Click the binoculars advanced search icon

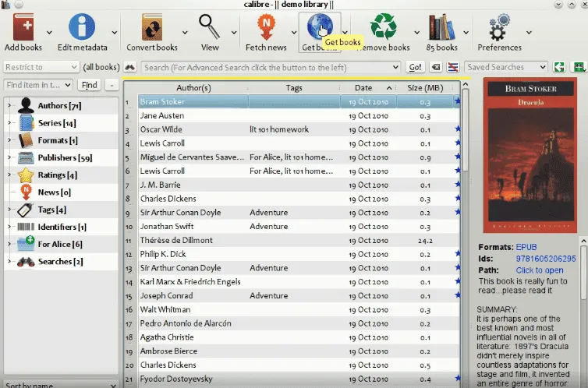pyautogui.click(x=131, y=67)
